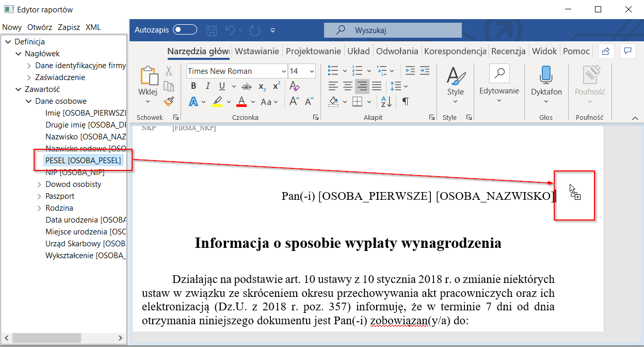
Task: Switch to the Wstawianie ribbon tab
Action: (256, 51)
